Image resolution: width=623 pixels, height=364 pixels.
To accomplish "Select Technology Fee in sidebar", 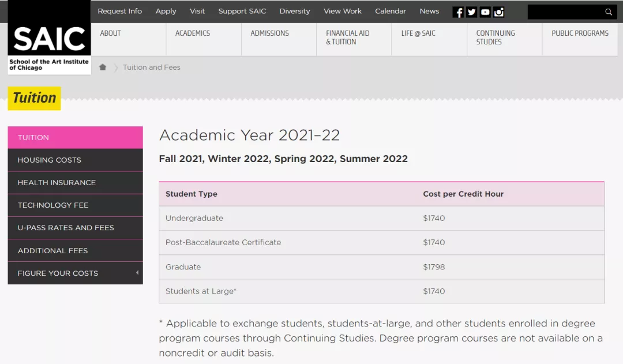I will [75, 205].
